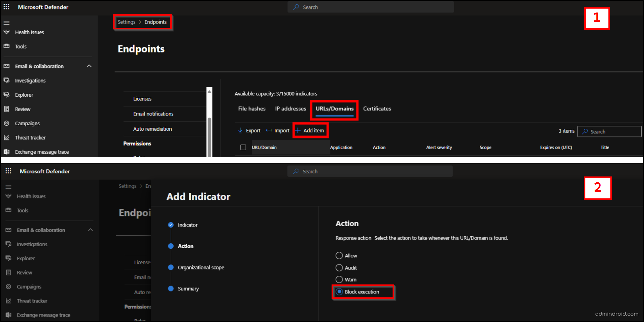Viewport: 644px width, 322px height.
Task: Click Campaigns icon in the lower sidebar
Action: point(9,287)
